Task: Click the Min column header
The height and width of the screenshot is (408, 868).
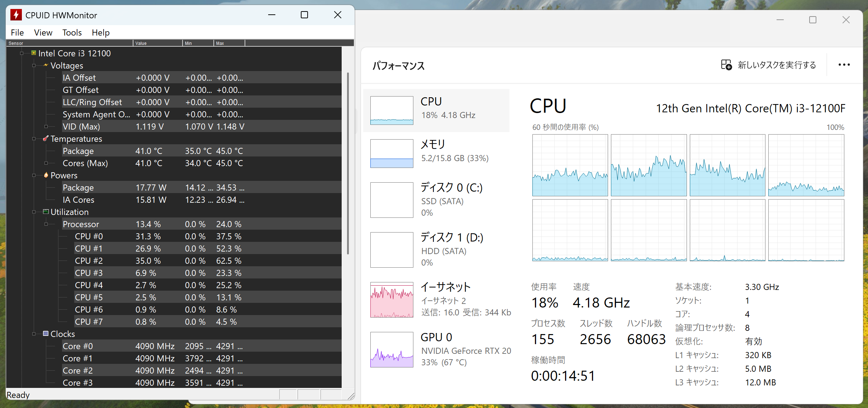Action: pyautogui.click(x=198, y=43)
